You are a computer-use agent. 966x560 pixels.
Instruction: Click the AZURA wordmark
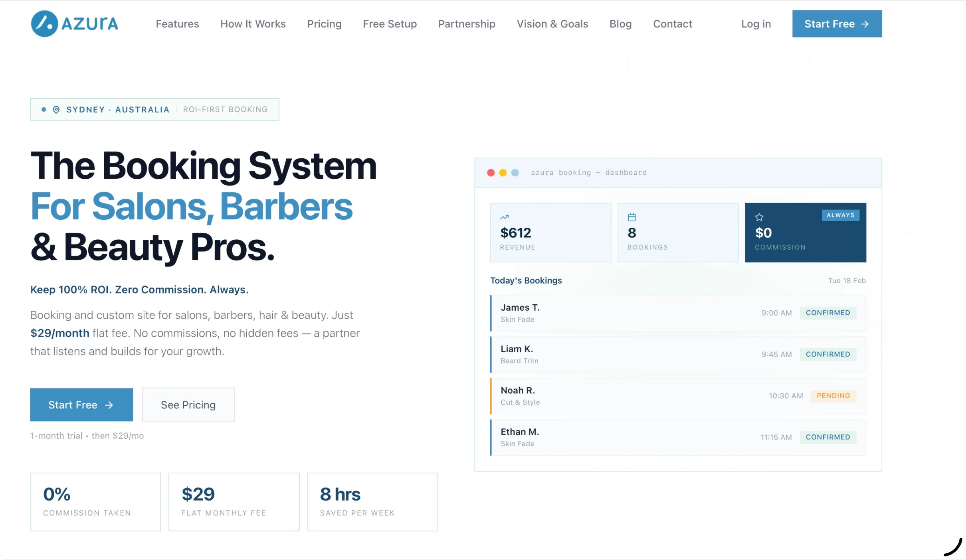coord(90,24)
